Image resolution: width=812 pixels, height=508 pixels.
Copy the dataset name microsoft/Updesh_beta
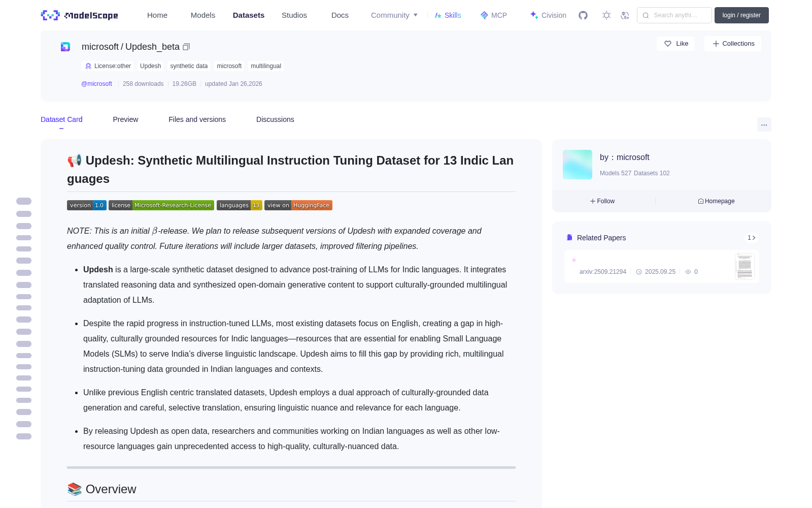(x=186, y=47)
